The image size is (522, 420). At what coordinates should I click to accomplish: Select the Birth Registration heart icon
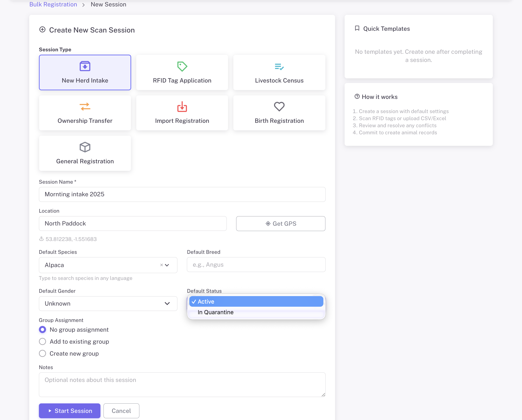pyautogui.click(x=279, y=107)
